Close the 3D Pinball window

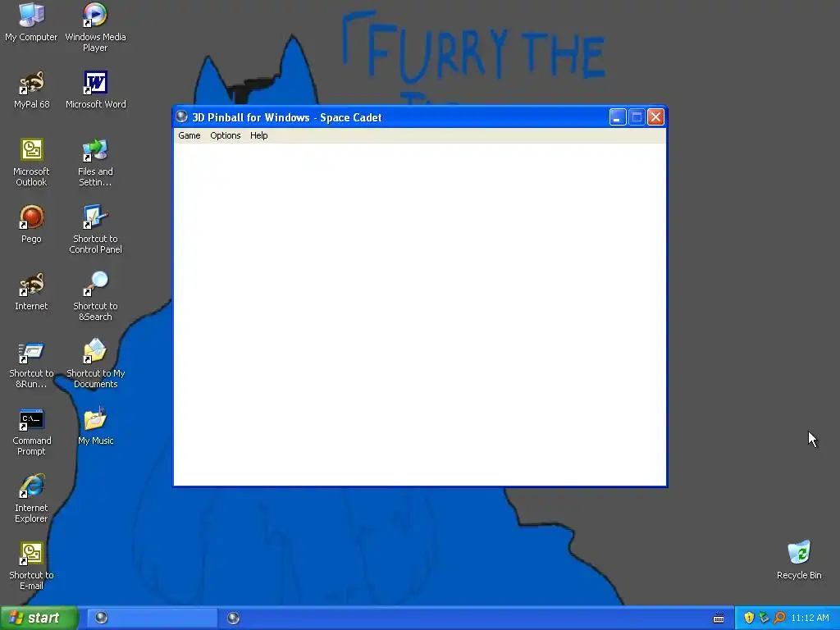[655, 116]
